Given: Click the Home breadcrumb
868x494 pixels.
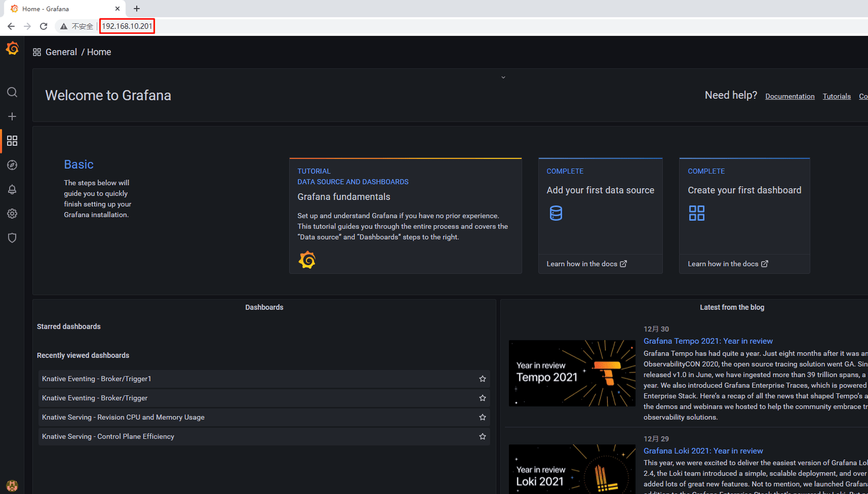Looking at the screenshot, I should (x=99, y=52).
